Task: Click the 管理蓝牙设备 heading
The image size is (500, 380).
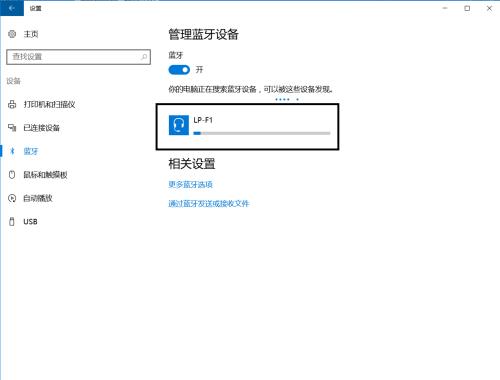Action: click(204, 34)
